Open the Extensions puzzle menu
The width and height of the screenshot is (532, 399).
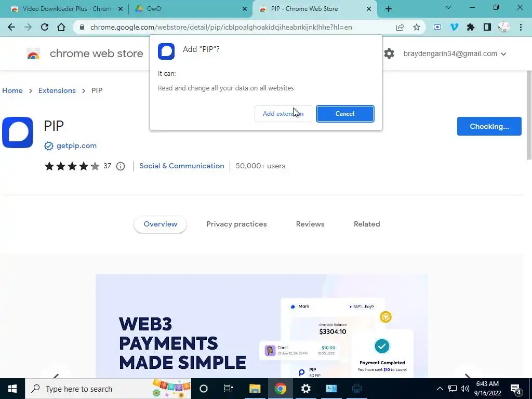tap(471, 27)
